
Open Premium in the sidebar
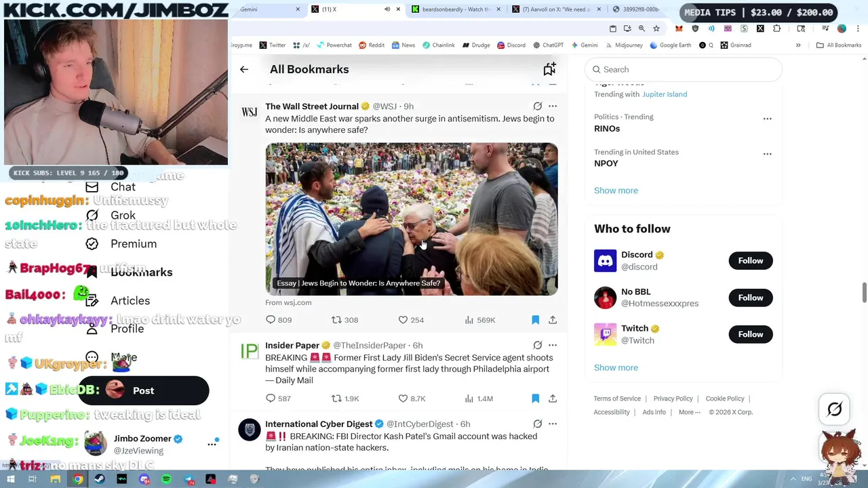click(121, 244)
